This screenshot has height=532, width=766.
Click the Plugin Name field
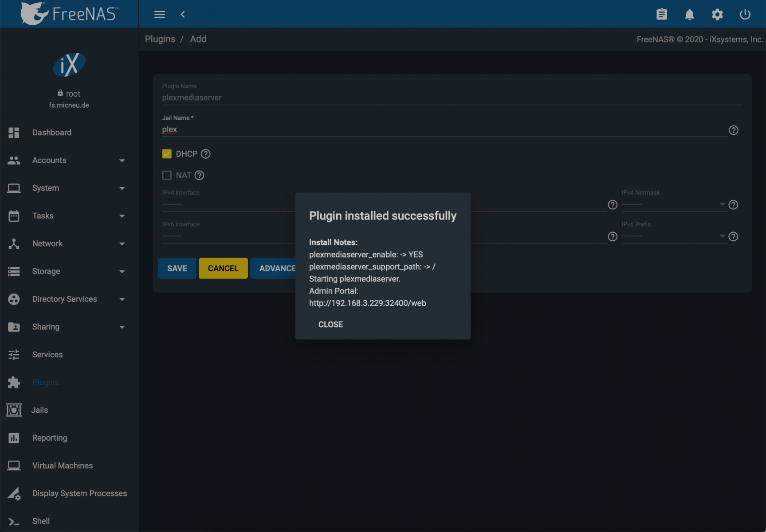point(452,98)
